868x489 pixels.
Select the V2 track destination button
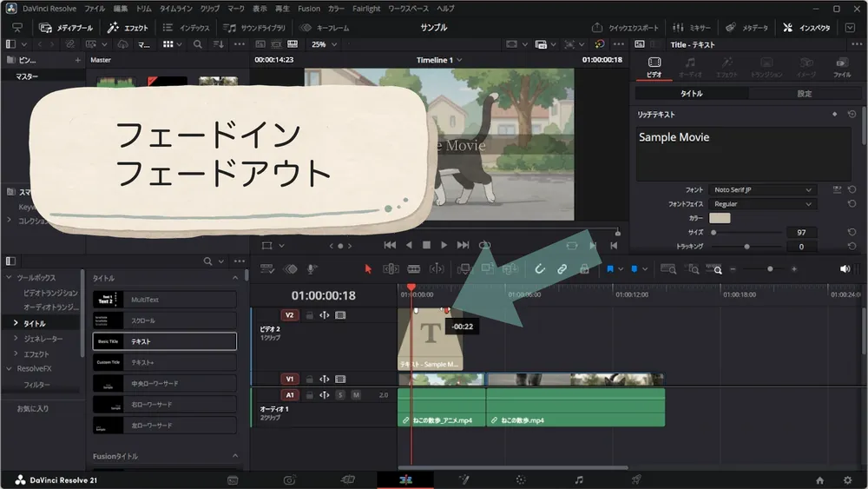click(x=289, y=315)
